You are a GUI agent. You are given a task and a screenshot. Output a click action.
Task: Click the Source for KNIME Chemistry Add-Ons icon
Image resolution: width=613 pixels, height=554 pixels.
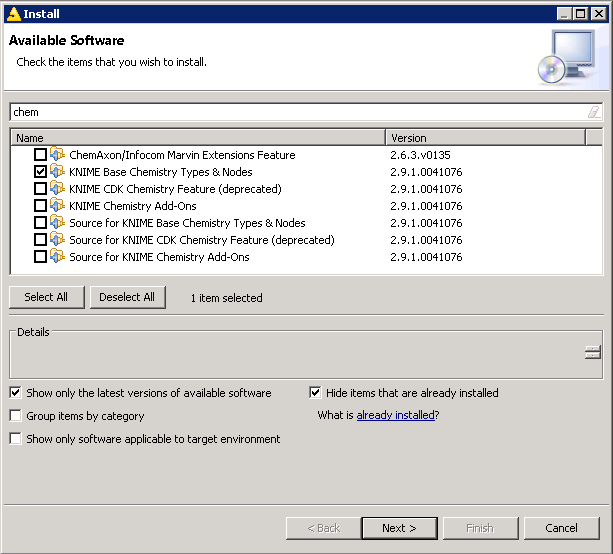point(57,257)
